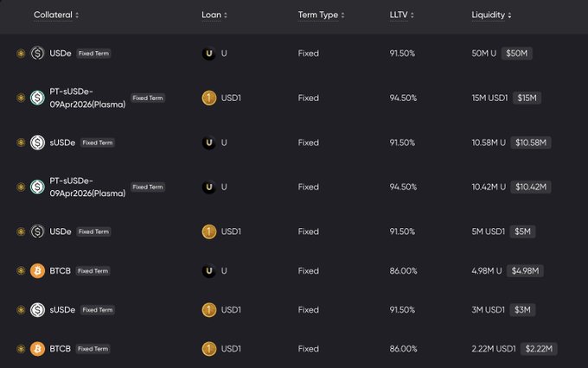Click the U loan token icon in first row
Image resolution: width=588 pixels, height=368 pixels.
coord(208,54)
